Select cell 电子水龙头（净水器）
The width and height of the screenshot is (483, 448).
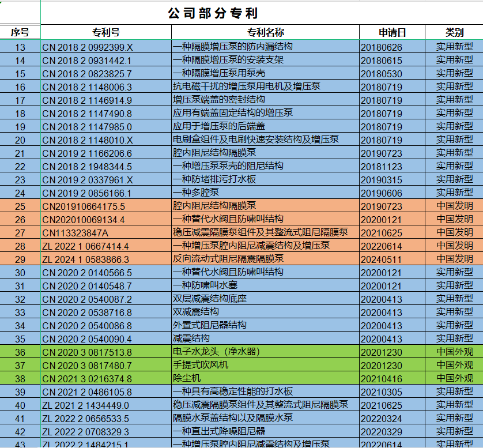pos(265,352)
